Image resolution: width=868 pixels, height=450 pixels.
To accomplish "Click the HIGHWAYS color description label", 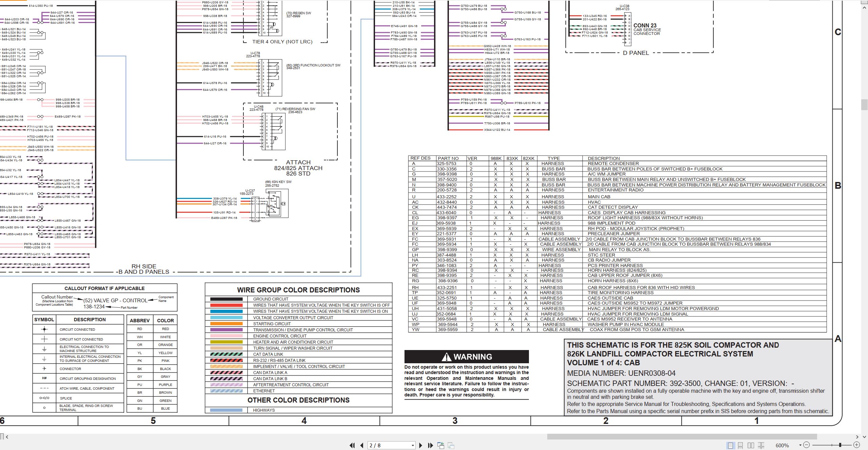I will click(264, 410).
